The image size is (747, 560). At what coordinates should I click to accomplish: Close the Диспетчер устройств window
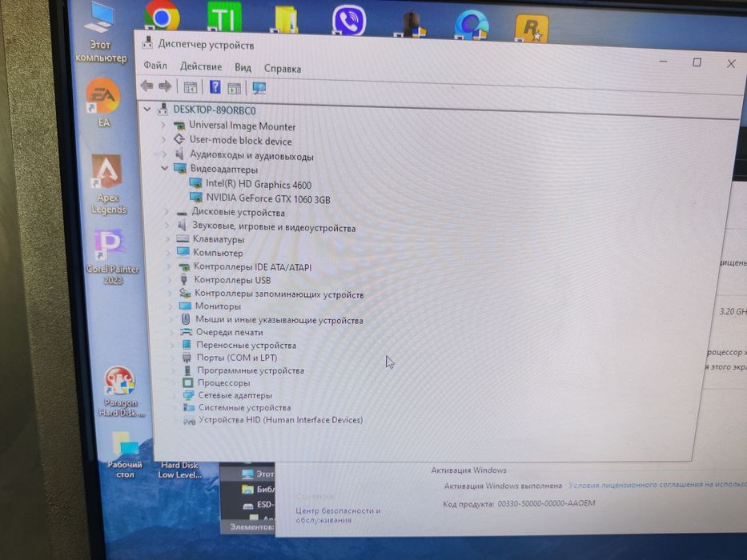pos(731,63)
